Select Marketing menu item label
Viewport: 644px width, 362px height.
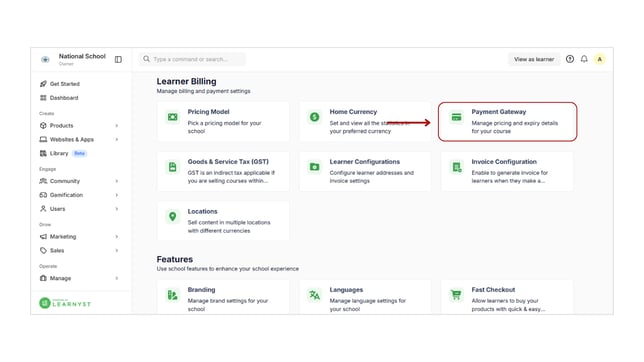pyautogui.click(x=63, y=237)
